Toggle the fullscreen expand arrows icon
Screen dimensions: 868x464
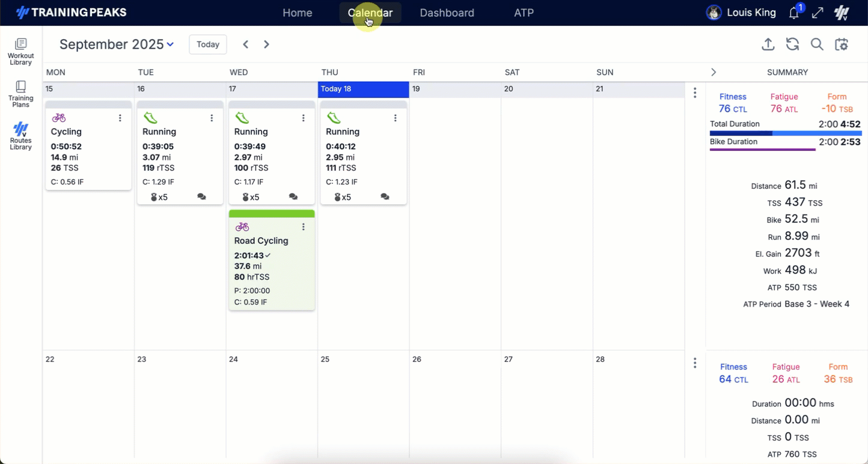tap(818, 13)
